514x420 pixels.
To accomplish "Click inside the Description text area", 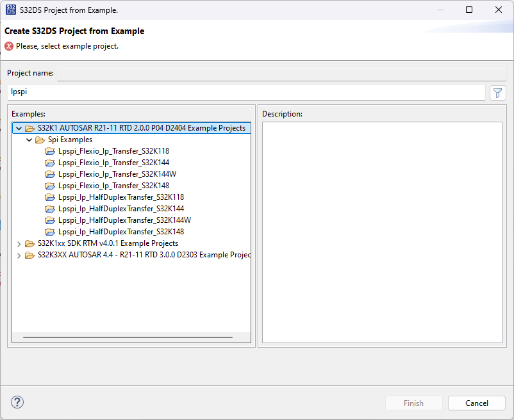I will (x=382, y=232).
